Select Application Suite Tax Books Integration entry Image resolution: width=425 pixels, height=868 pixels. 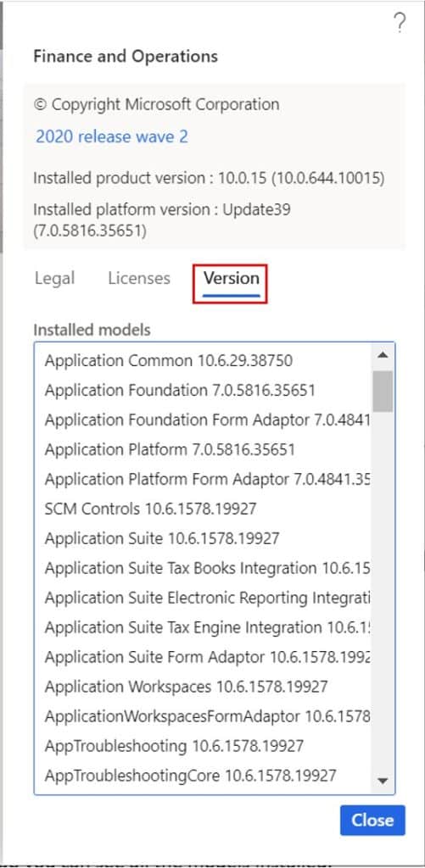[204, 568]
